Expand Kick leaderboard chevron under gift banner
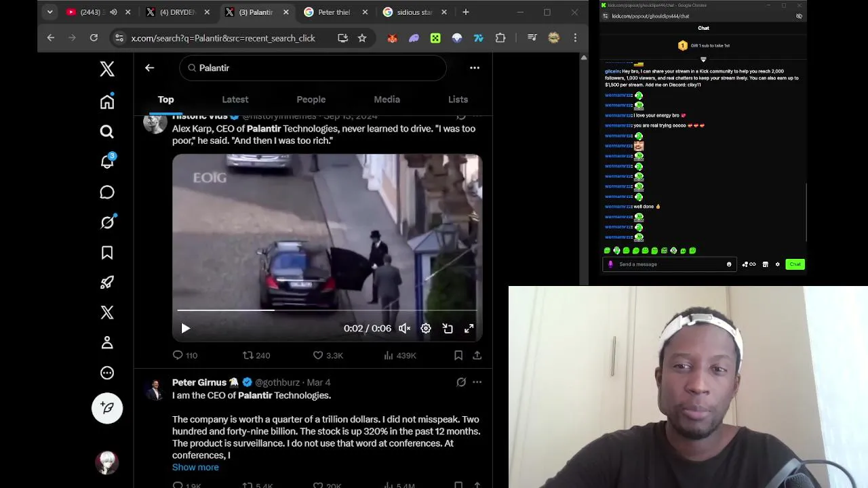The image size is (868, 488). tap(703, 59)
